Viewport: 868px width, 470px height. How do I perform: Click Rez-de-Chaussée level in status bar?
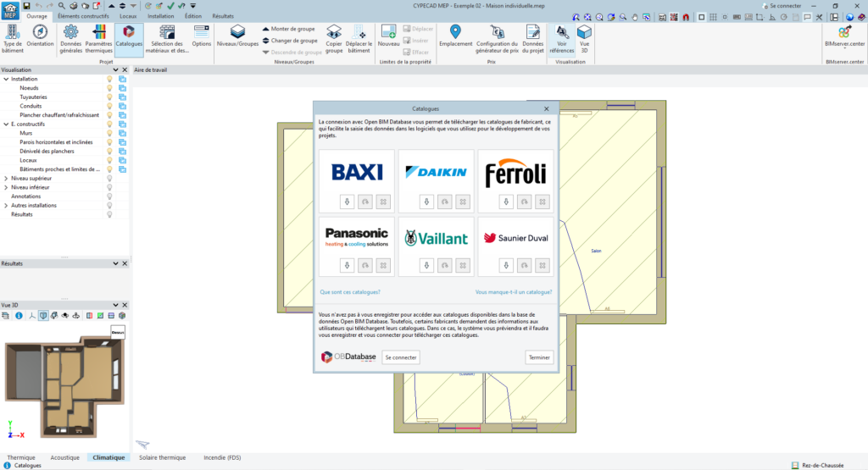click(x=818, y=466)
